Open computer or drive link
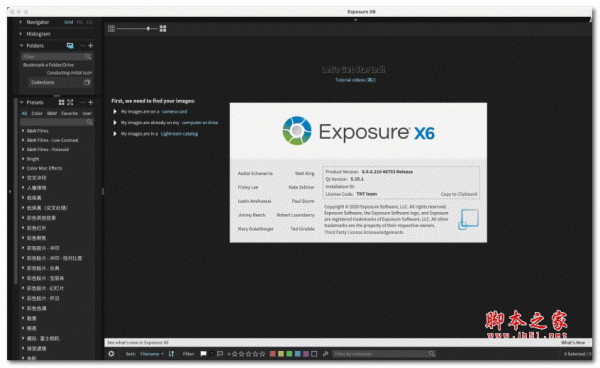The height and width of the screenshot is (368, 600). 200,123
